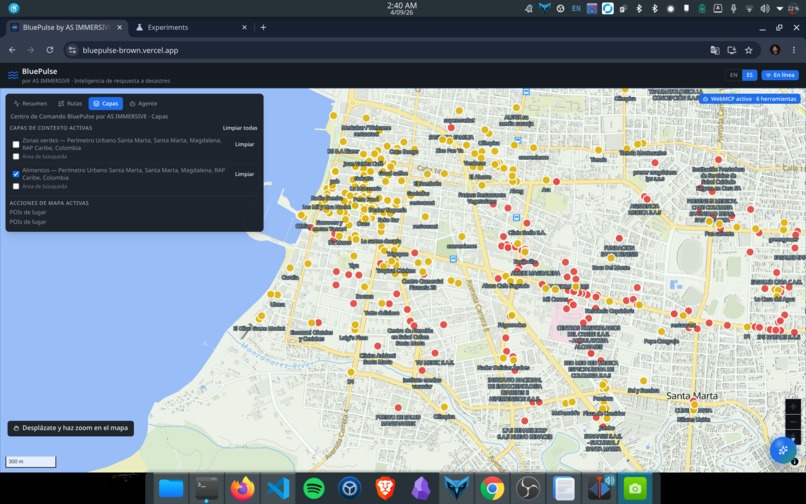Click the microphone tray icon

click(734, 8)
